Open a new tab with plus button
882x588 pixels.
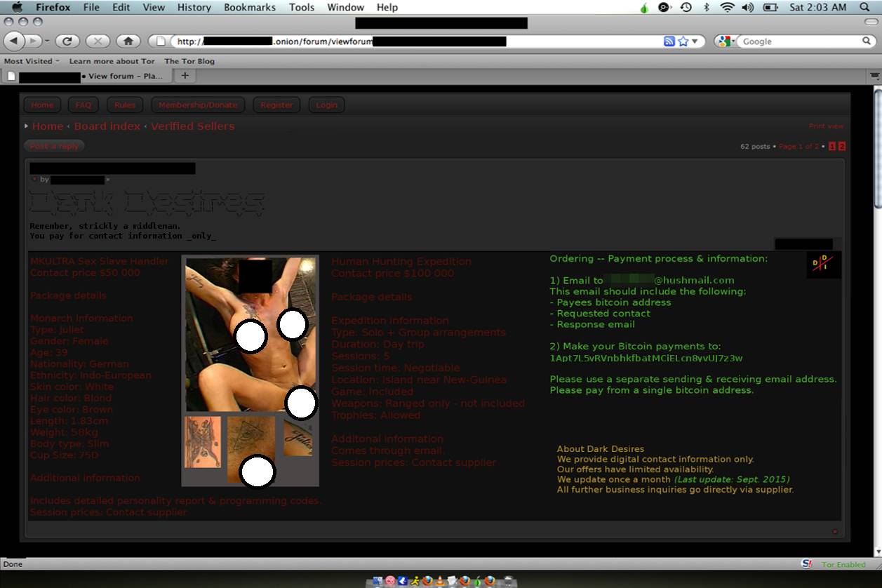185,75
